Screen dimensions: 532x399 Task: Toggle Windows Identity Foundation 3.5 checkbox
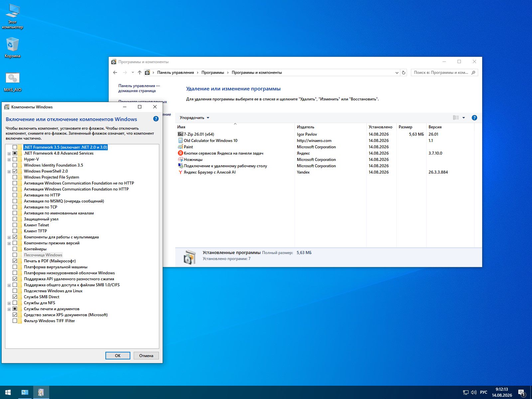15,165
